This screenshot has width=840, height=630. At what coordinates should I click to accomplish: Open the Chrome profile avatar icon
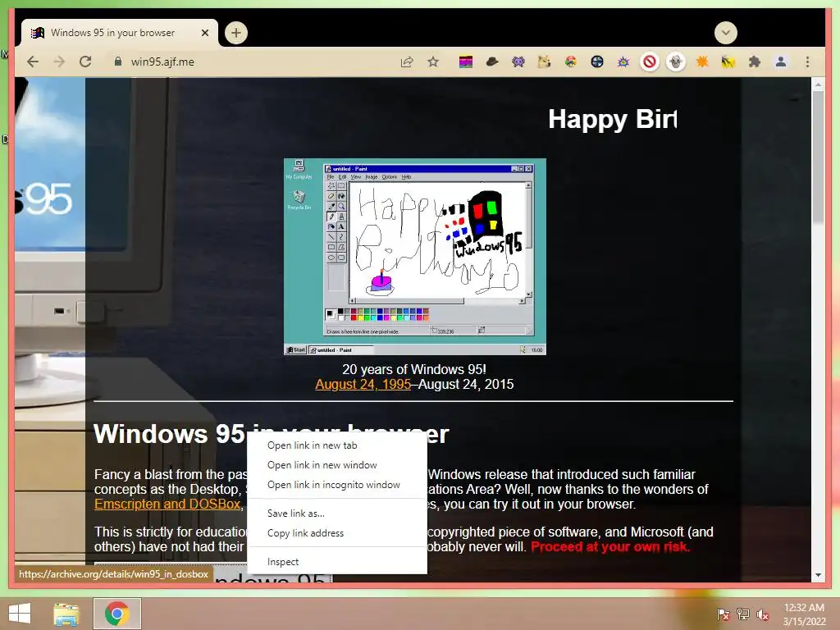[781, 62]
